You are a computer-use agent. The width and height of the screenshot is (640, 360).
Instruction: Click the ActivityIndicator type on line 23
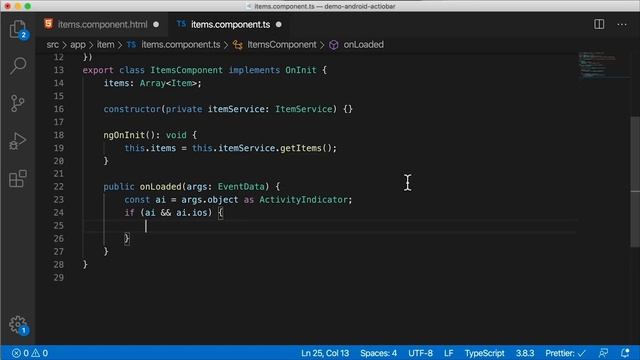click(303, 200)
